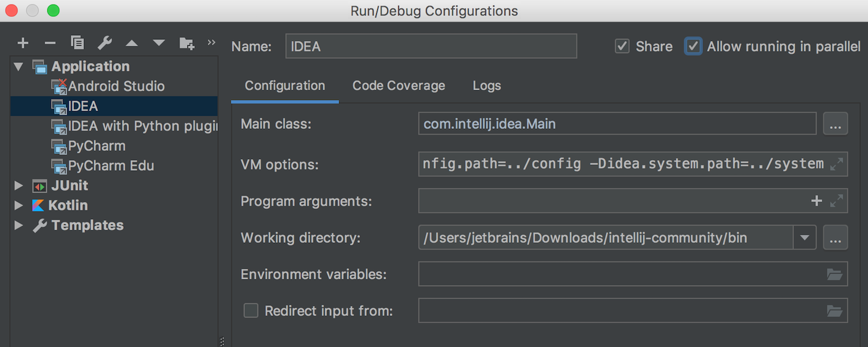Browse for Redirect input file via folder icon
This screenshot has width=868, height=347.
(834, 311)
